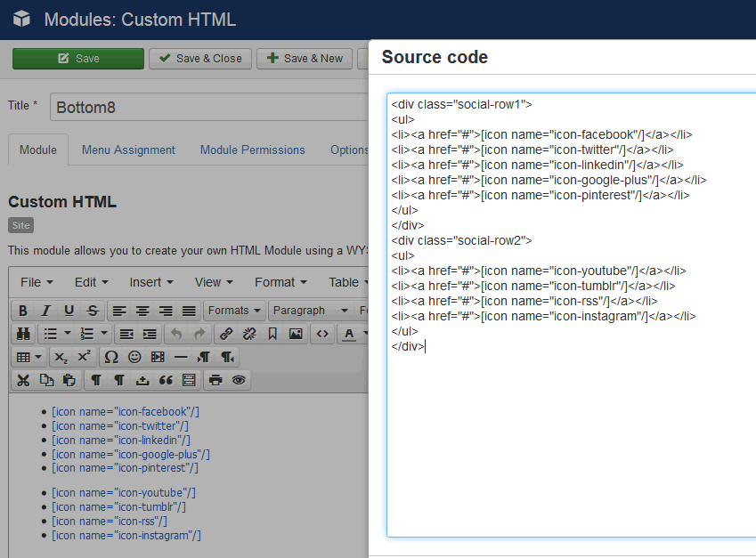Open the table insert dropdown
Image resolution: width=756 pixels, height=558 pixels.
pos(29,357)
